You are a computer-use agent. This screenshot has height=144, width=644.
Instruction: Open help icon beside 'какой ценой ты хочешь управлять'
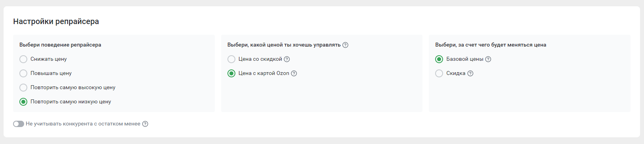345,45
